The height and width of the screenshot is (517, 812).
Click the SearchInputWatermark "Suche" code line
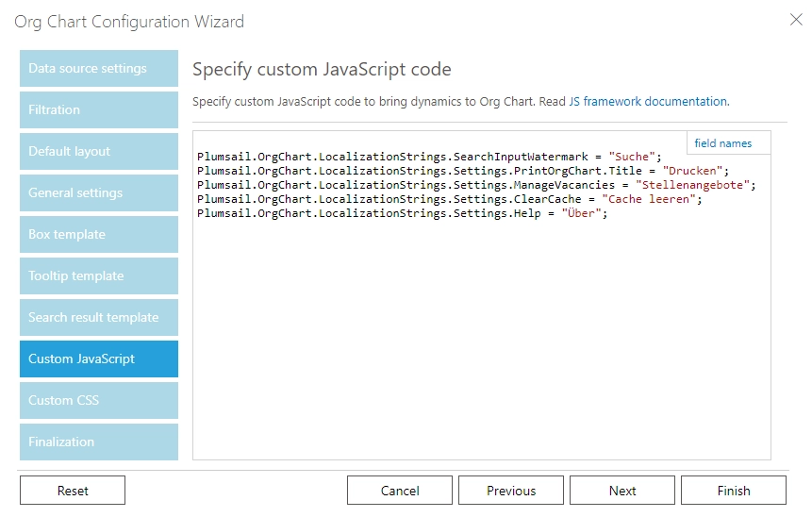click(429, 157)
